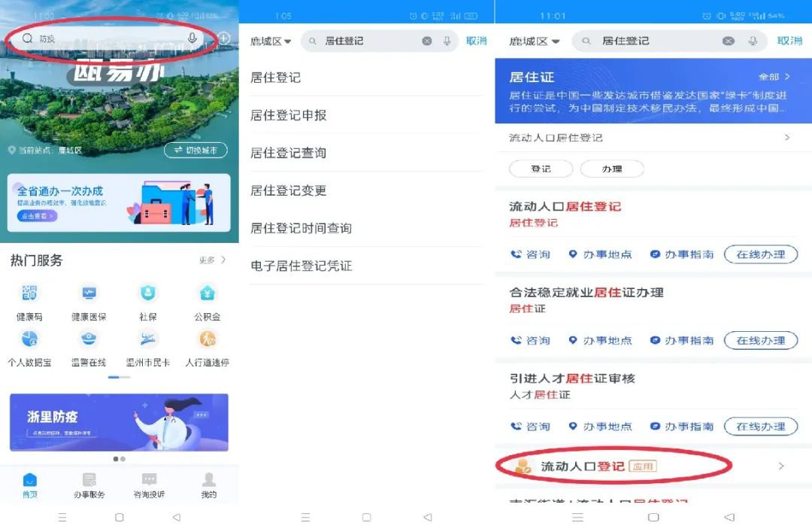Screen dimensions: 812x532
Task: Clear search text in right screen search box
Action: (728, 41)
